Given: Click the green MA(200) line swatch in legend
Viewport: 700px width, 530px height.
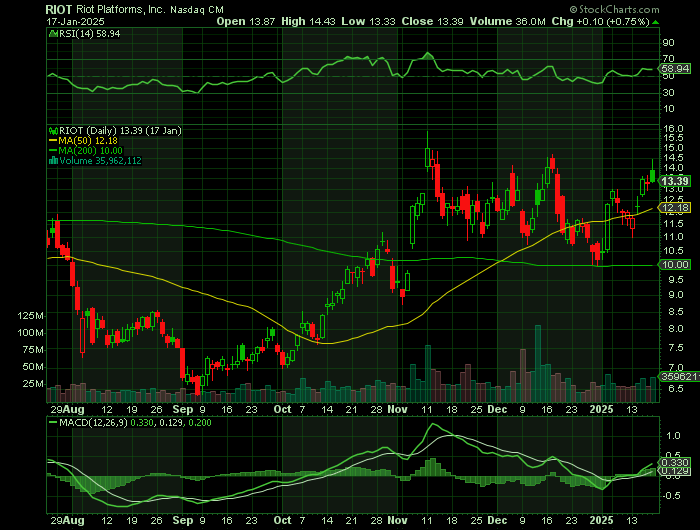Looking at the screenshot, I should click(x=53, y=151).
